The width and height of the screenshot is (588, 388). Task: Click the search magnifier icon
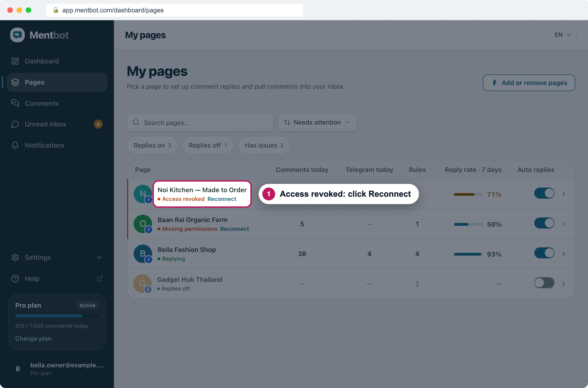[x=136, y=123]
